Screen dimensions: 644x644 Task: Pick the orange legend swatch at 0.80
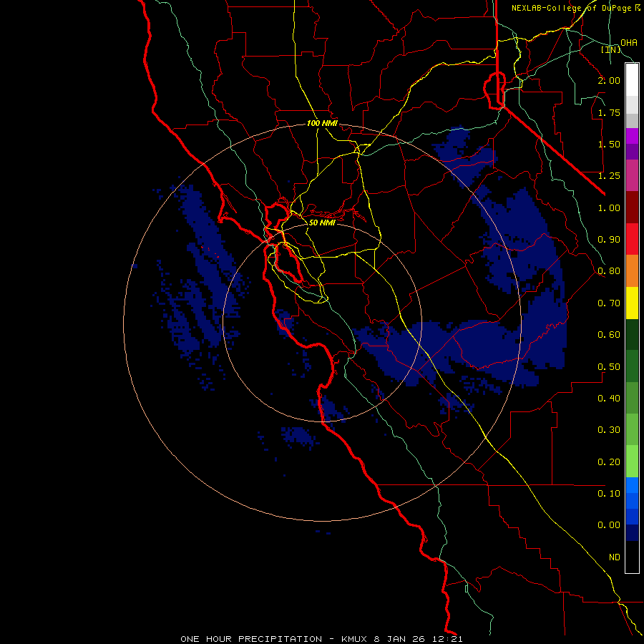632,271
